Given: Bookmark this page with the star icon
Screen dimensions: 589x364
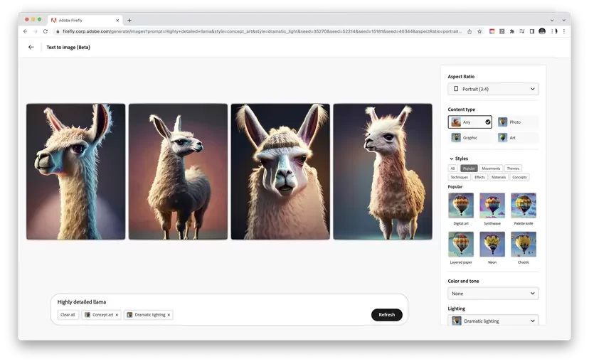Looking at the screenshot, I should 479,31.
